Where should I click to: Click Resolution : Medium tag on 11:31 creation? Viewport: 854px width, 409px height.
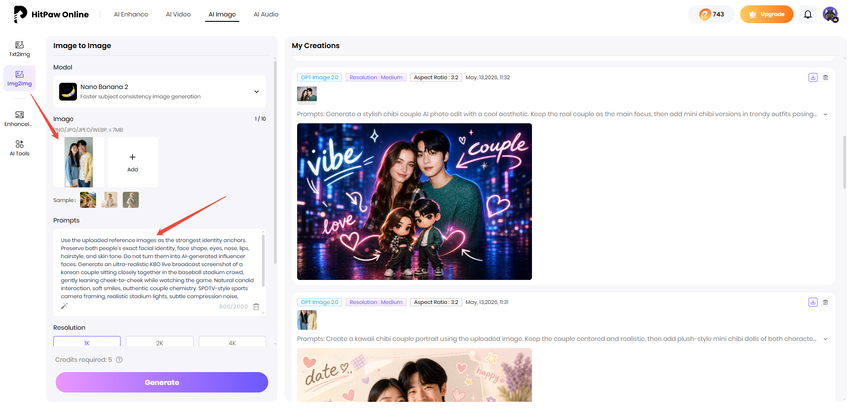376,302
